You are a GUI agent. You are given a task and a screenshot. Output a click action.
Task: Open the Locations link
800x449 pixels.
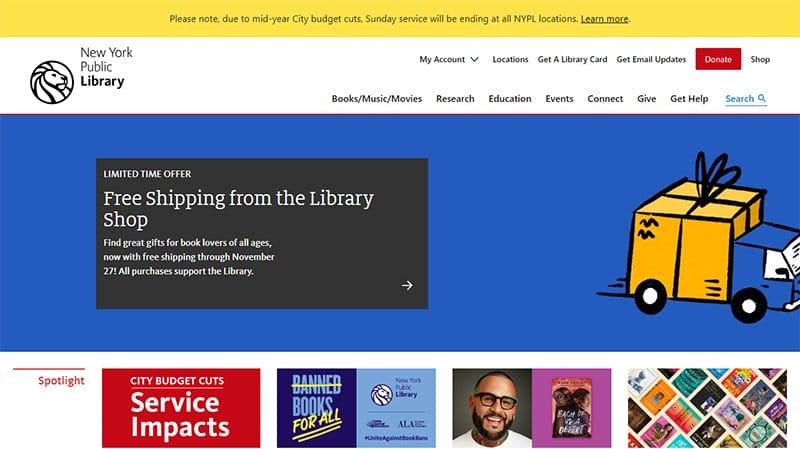pos(510,59)
